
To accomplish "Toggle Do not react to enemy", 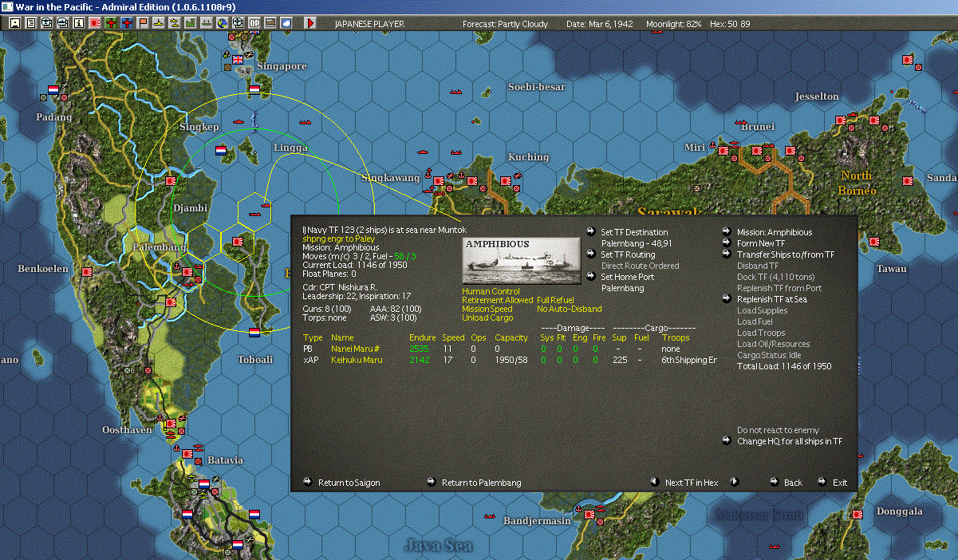I will point(778,430).
